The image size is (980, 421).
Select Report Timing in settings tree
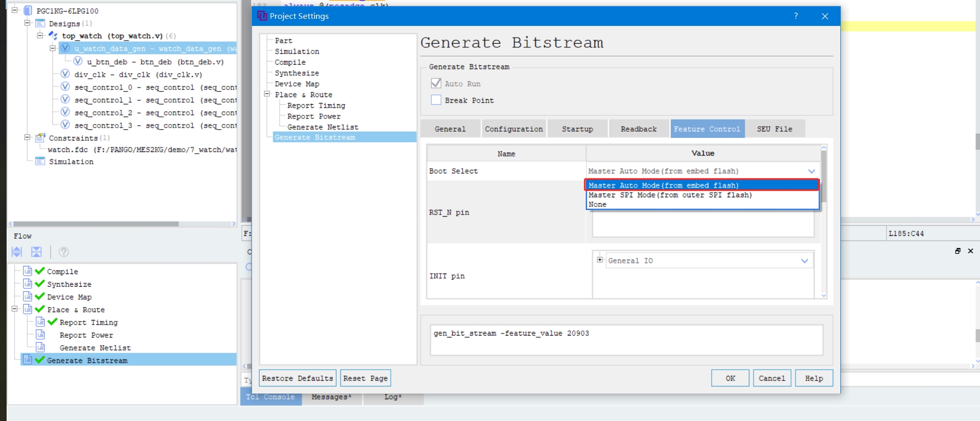click(x=316, y=106)
